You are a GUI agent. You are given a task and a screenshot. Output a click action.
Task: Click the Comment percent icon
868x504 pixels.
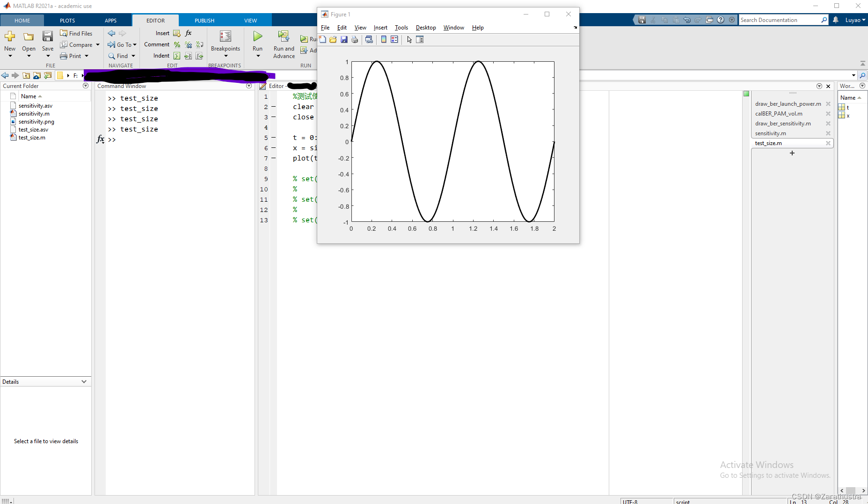[177, 44]
